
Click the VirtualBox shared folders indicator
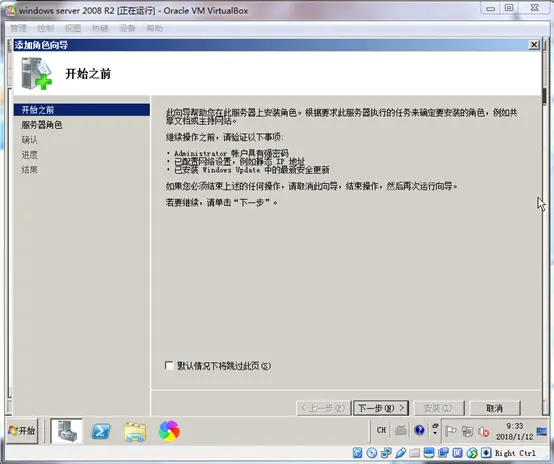[x=415, y=453]
